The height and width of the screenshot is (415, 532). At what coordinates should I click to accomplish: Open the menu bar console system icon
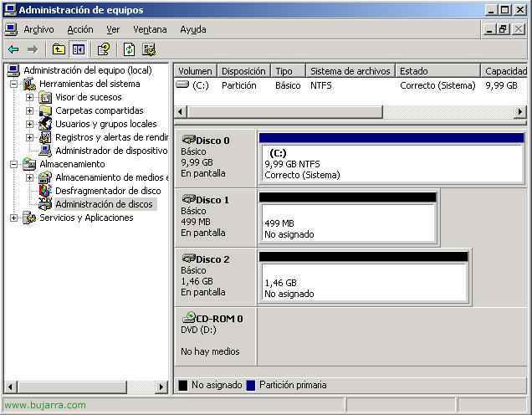(x=11, y=29)
